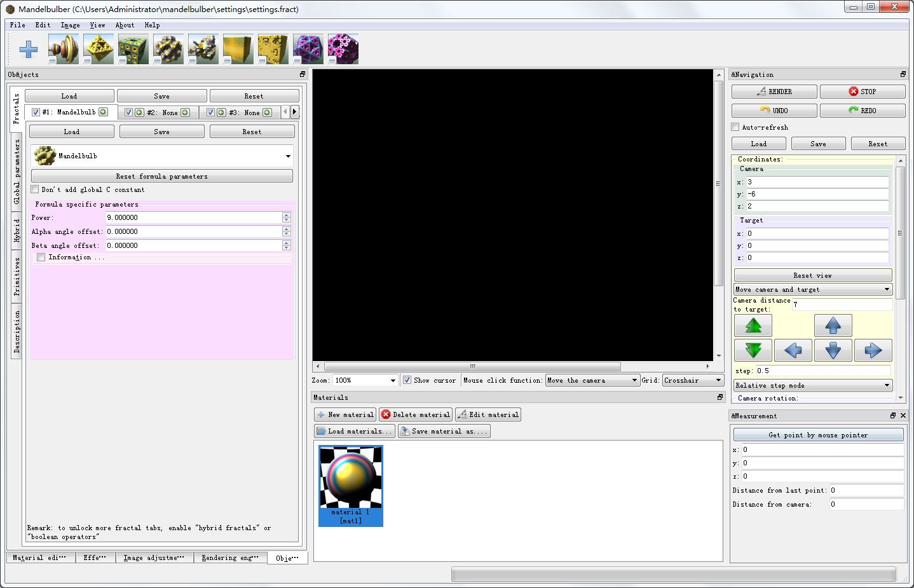Expand the Mouse click function dropdown
914x588 pixels.
pos(592,380)
